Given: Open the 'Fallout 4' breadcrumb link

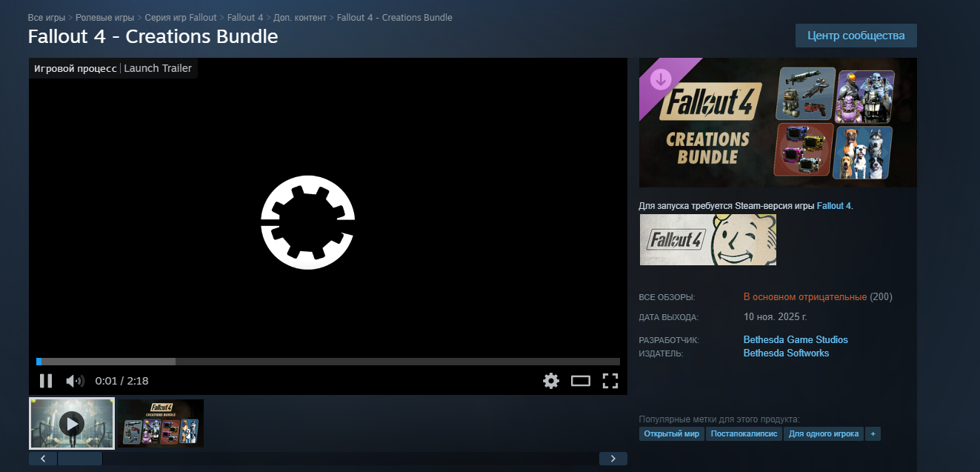Looking at the screenshot, I should pos(246,17).
